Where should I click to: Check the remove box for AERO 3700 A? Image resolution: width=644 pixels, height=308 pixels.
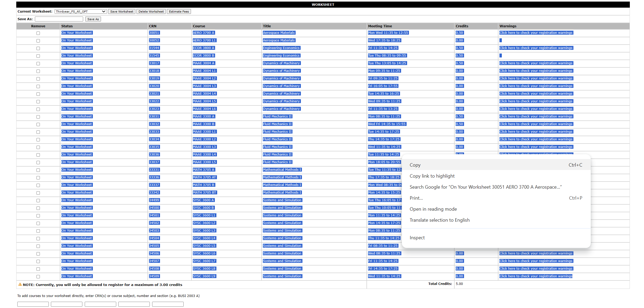[x=38, y=33]
